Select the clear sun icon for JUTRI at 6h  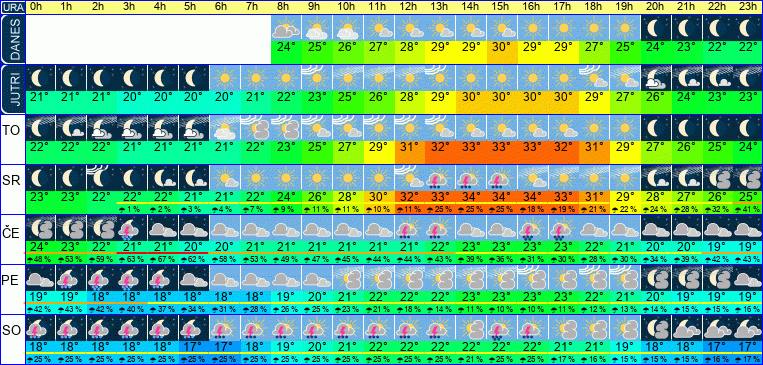[224, 77]
